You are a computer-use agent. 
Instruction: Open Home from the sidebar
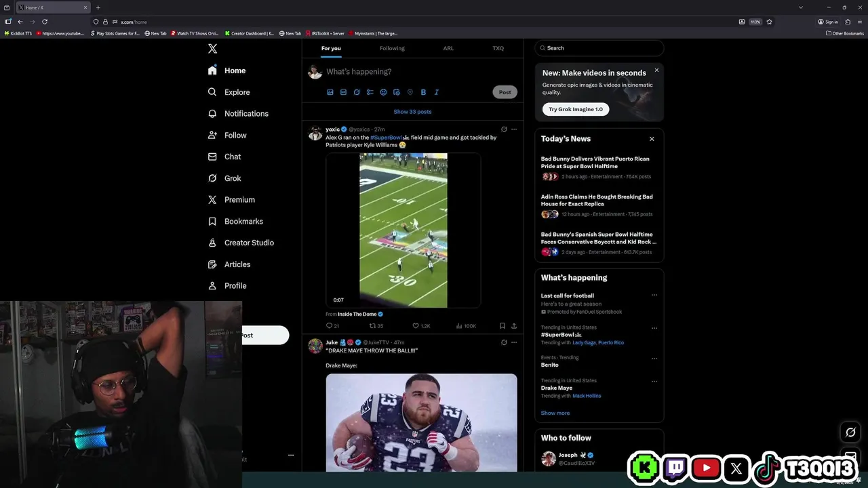pos(227,70)
